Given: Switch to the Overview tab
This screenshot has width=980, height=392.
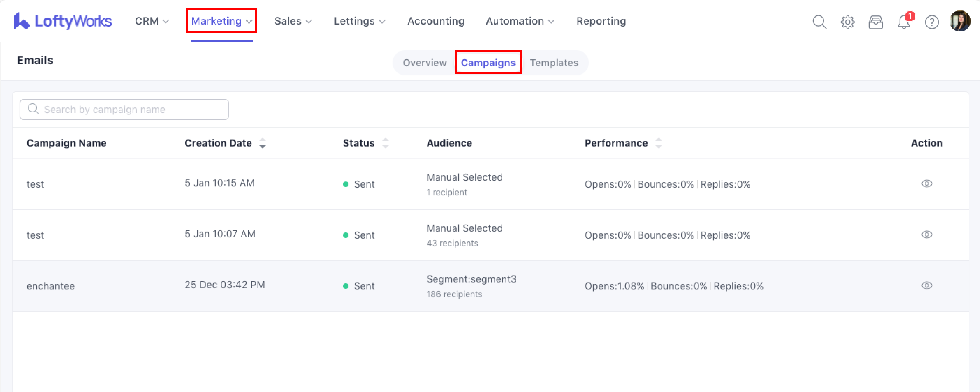Looking at the screenshot, I should [425, 63].
